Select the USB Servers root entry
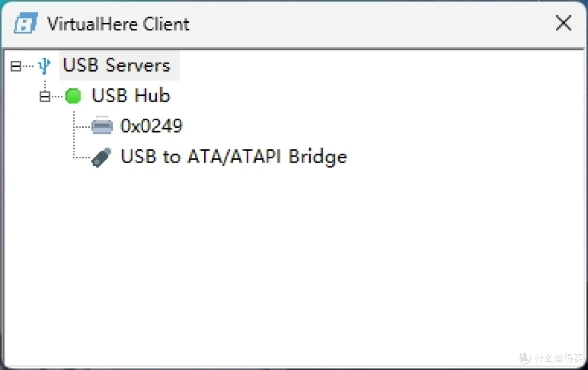Image resolution: width=588 pixels, height=370 pixels. point(117,65)
